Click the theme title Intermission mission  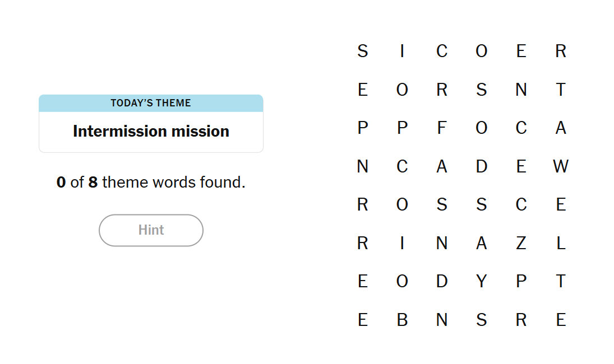(x=151, y=131)
